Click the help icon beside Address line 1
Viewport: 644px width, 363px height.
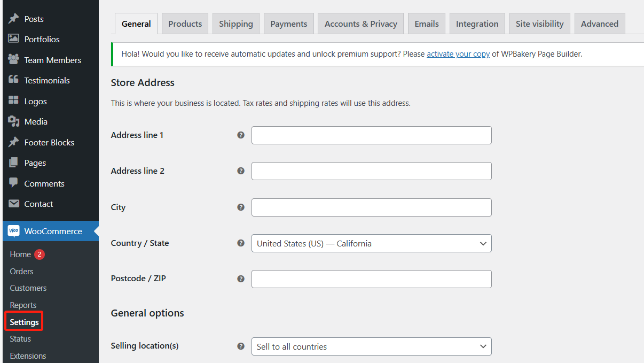[241, 135]
